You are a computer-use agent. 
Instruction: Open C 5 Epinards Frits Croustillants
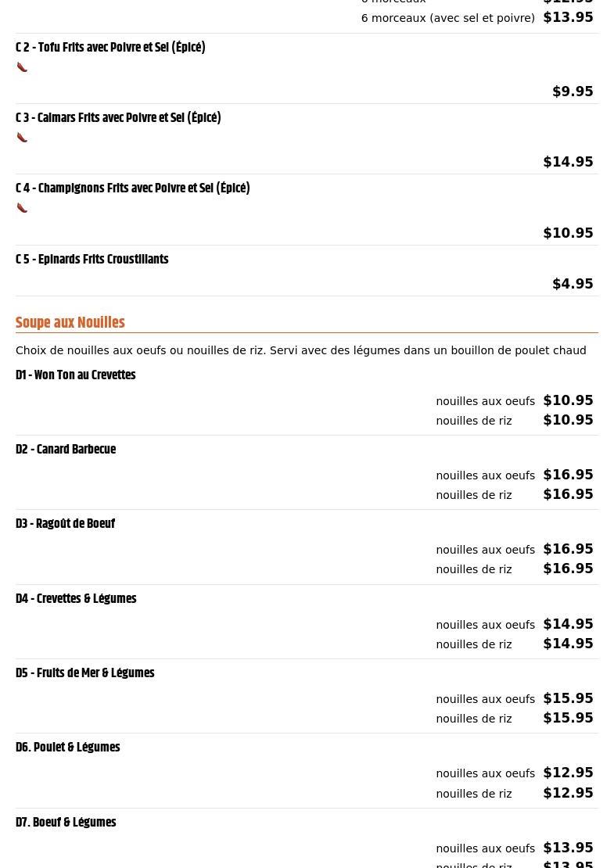point(92,260)
